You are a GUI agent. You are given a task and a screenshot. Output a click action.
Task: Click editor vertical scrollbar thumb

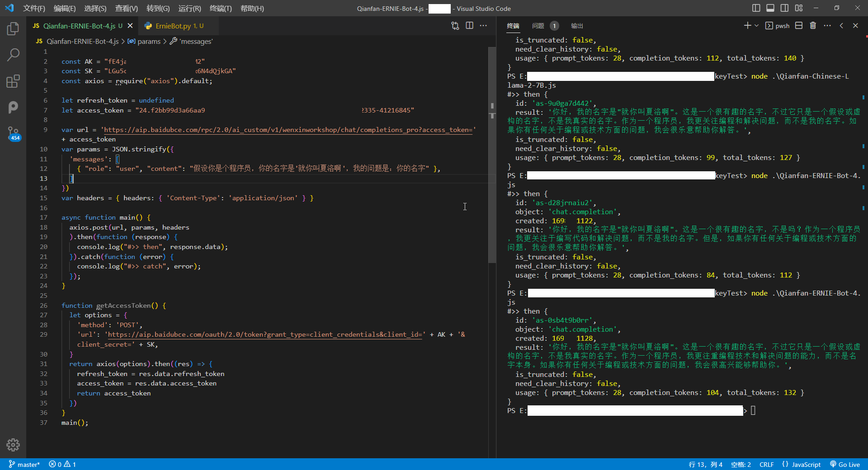point(492,155)
